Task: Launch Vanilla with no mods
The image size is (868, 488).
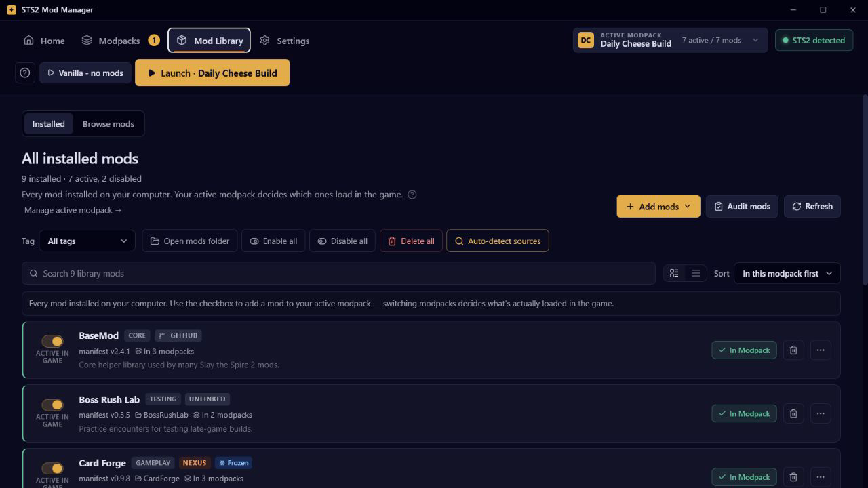Action: [85, 73]
